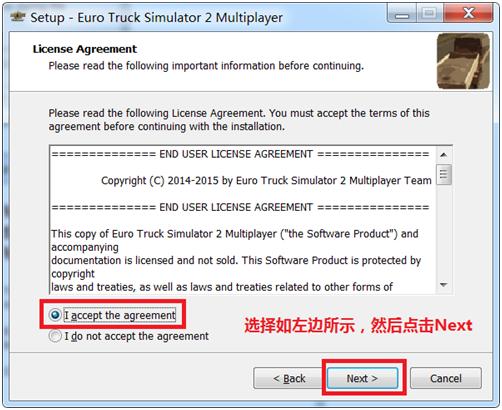The width and height of the screenshot is (502, 410).
Task: Click the 'I do not accept the agreement' label text
Action: (x=136, y=336)
